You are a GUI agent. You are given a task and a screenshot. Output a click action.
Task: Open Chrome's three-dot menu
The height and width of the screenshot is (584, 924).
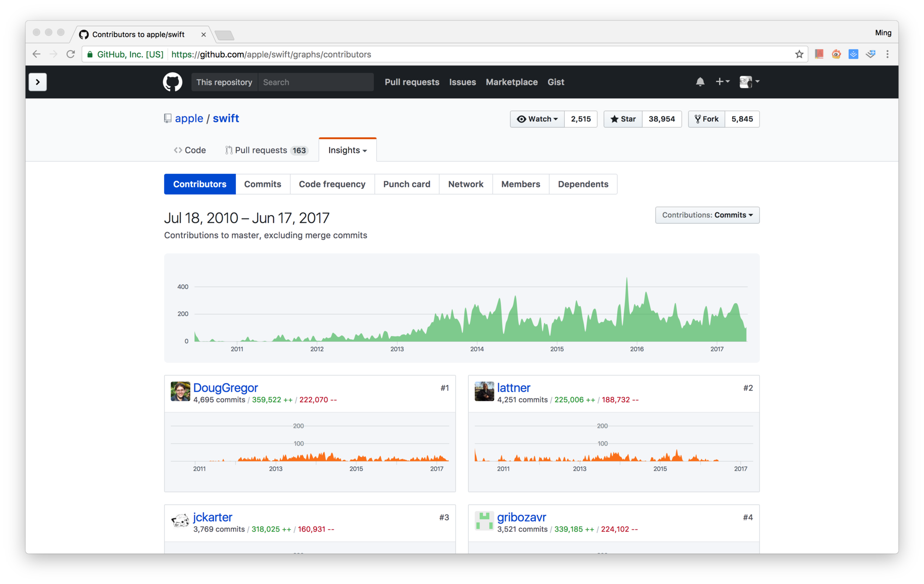[887, 55]
